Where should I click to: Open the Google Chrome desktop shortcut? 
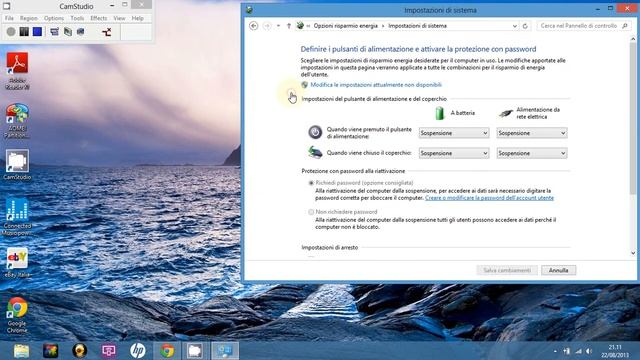[17, 315]
